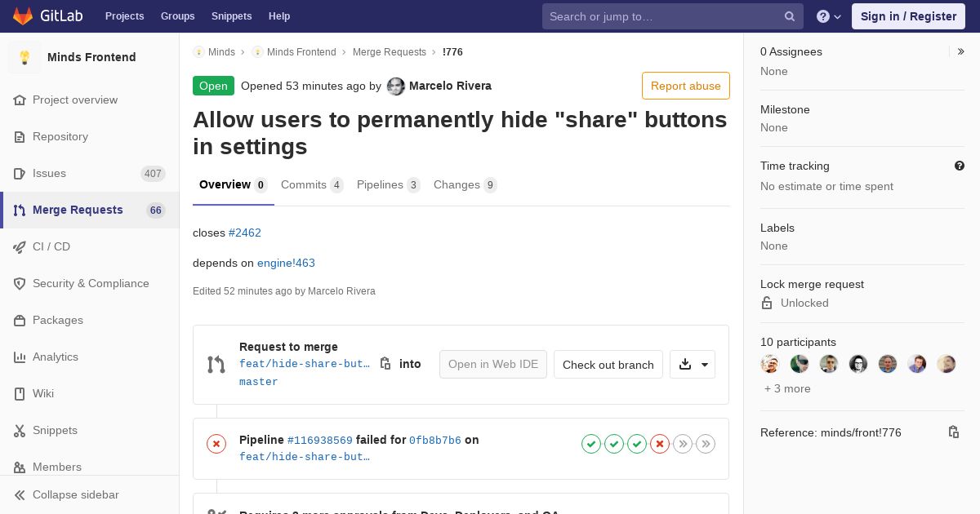Click the Minds Frontend lightbulb avatar

point(24,57)
